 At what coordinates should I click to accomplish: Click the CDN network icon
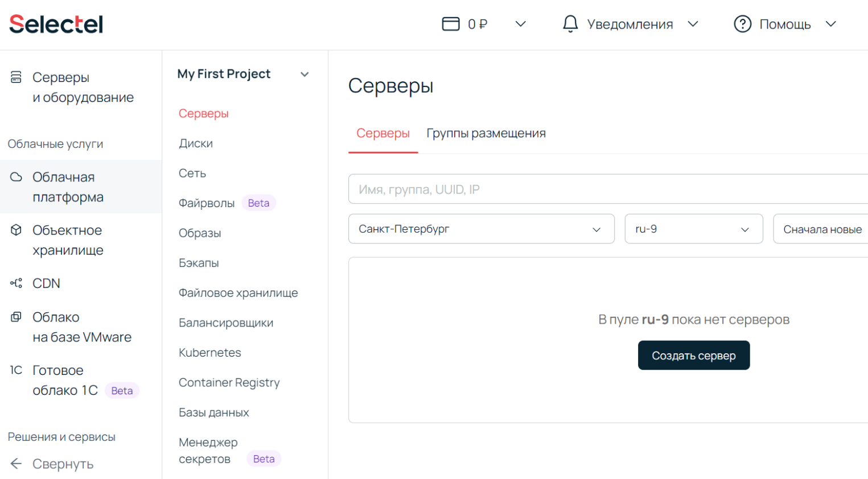coord(16,283)
